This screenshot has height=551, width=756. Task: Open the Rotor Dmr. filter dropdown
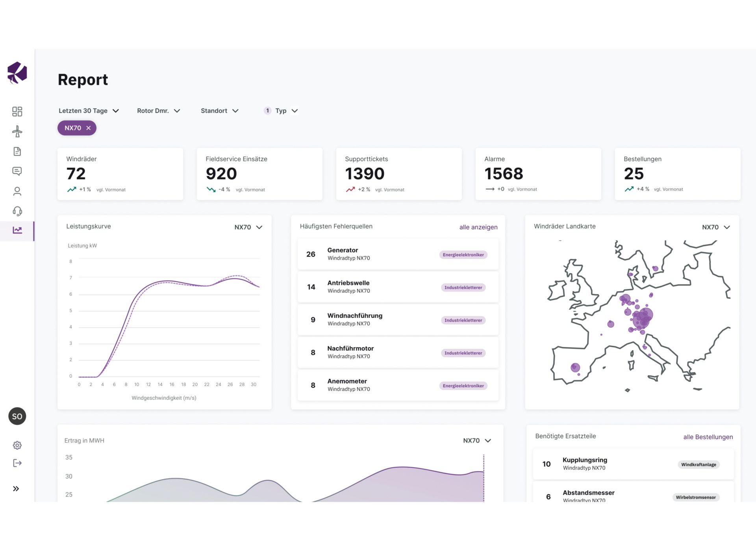click(x=158, y=111)
